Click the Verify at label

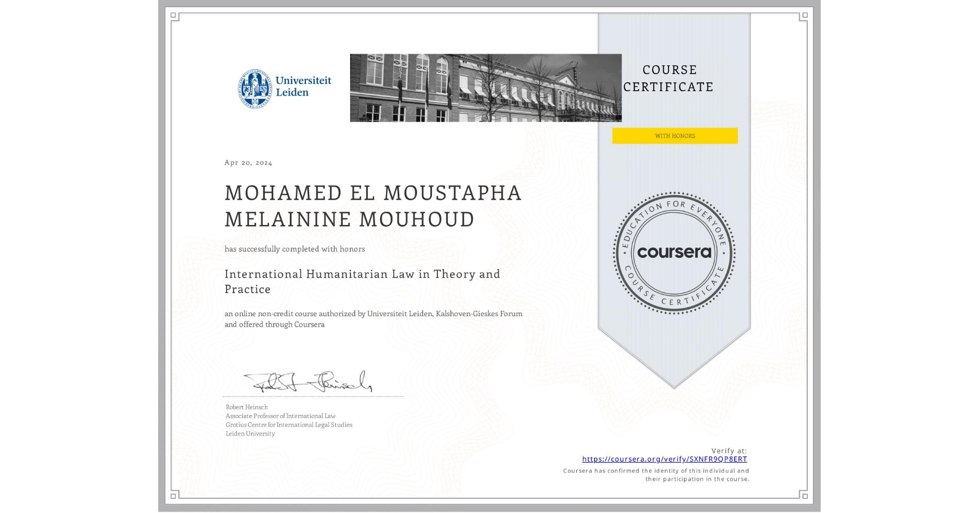tap(729, 451)
